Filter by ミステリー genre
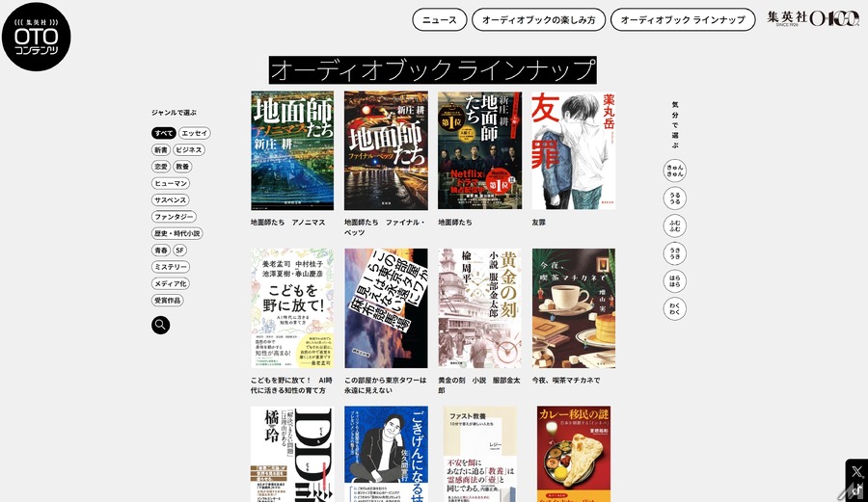Viewport: 868px width, 502px height. [171, 267]
